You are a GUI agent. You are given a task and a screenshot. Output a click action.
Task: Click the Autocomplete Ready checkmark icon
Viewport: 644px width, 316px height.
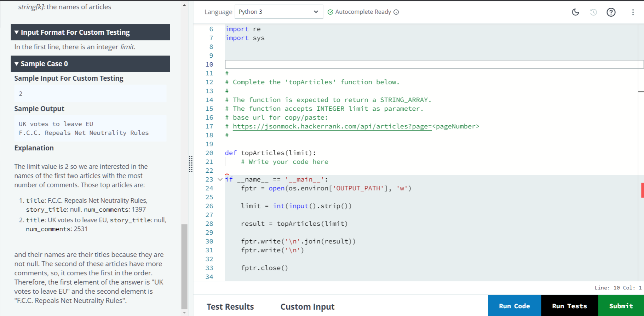tap(330, 12)
